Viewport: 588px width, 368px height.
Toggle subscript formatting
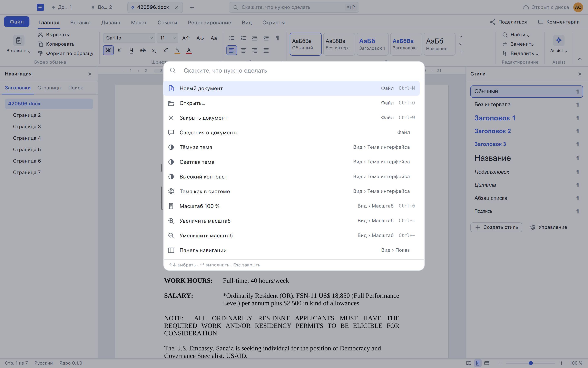(x=154, y=51)
